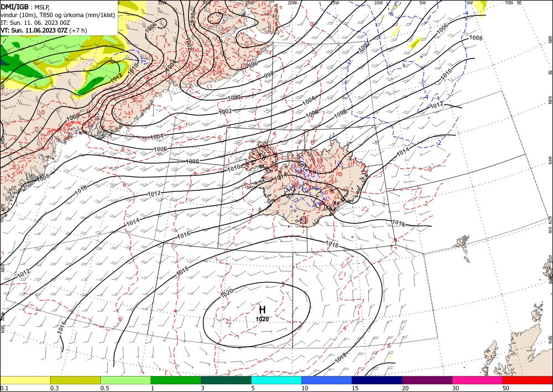Click the light green legend swatch

(x=126, y=380)
